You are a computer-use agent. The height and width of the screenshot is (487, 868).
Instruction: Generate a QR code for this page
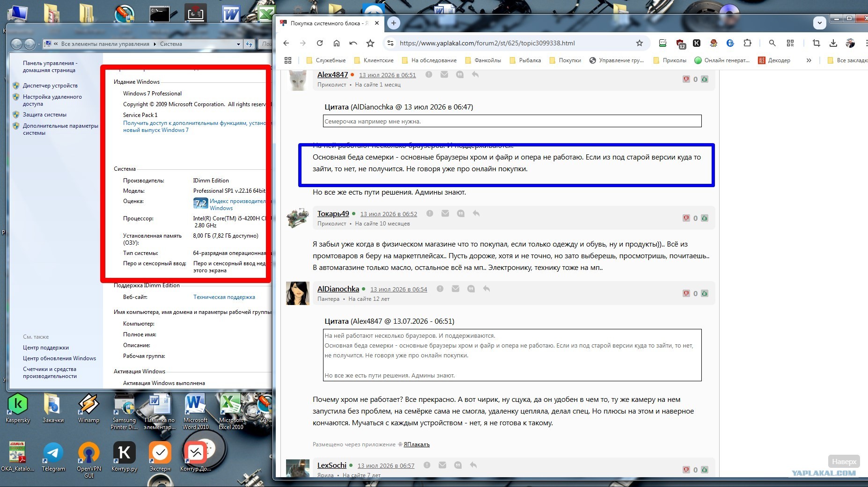(x=790, y=43)
